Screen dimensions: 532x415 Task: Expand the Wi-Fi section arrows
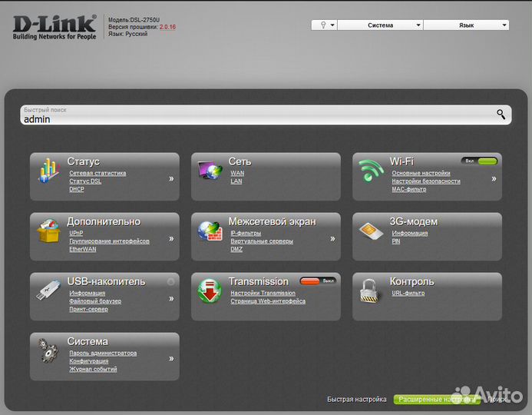tap(494, 178)
